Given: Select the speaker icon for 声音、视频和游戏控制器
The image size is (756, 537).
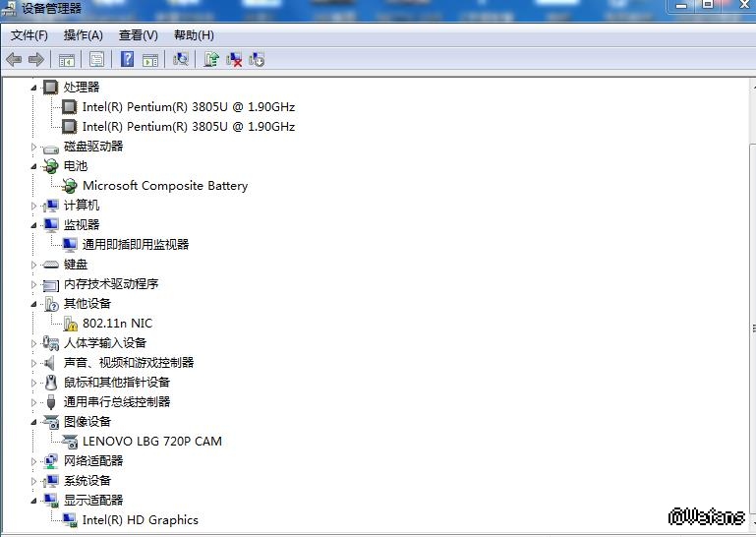Looking at the screenshot, I should [x=49, y=363].
